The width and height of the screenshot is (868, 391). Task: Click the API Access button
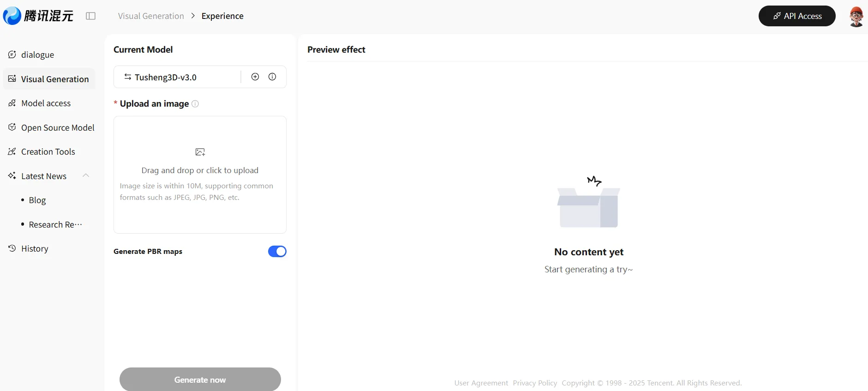coord(796,16)
